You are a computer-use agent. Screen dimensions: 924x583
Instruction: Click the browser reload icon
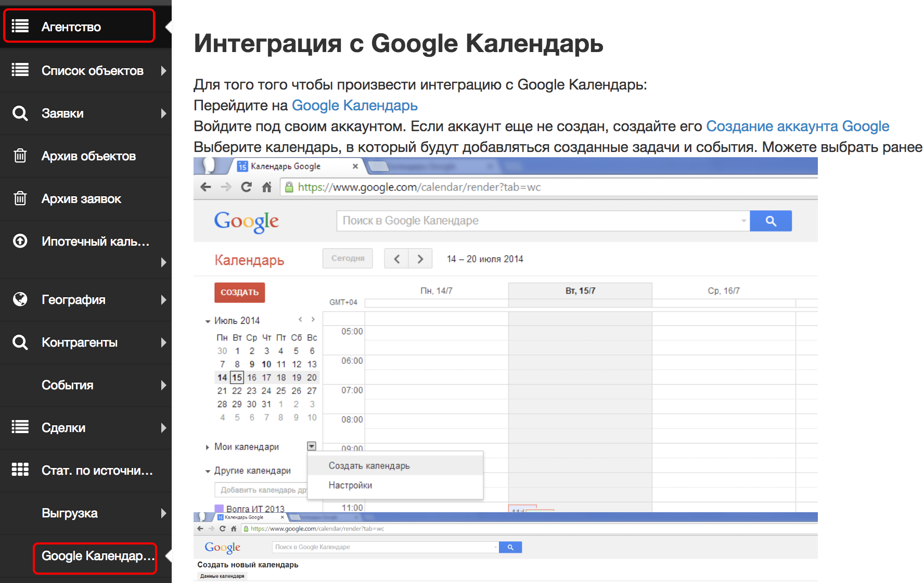(x=246, y=187)
